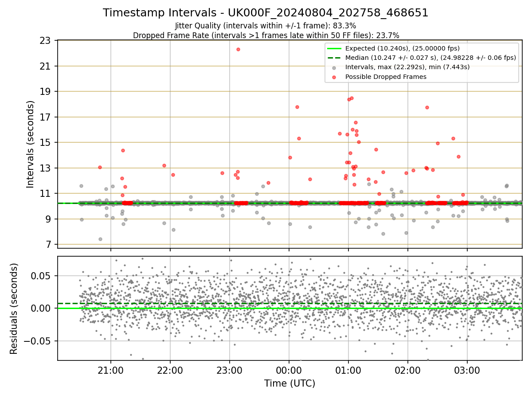Click the gray dot marker in legend
The width and height of the screenshot is (532, 399).
[x=334, y=67]
